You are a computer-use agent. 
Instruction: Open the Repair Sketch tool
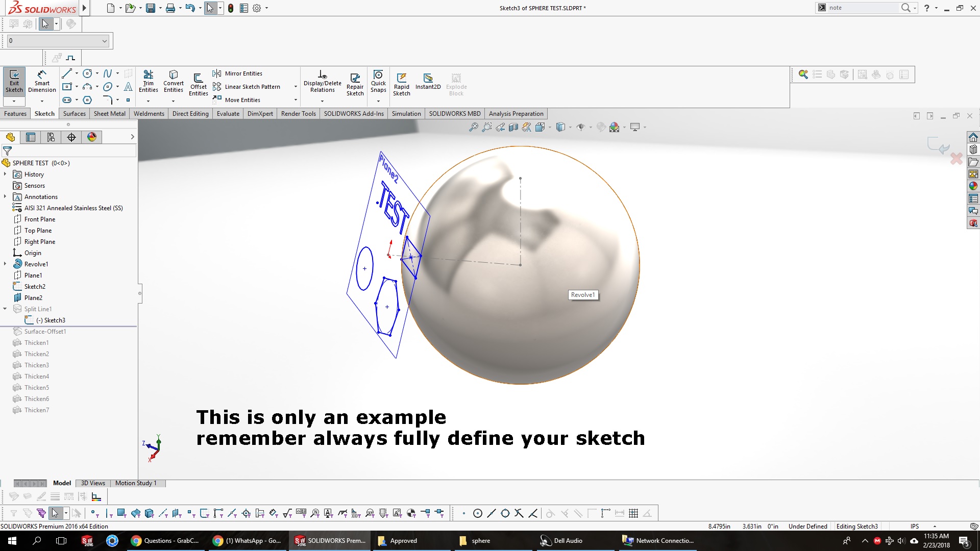point(355,84)
